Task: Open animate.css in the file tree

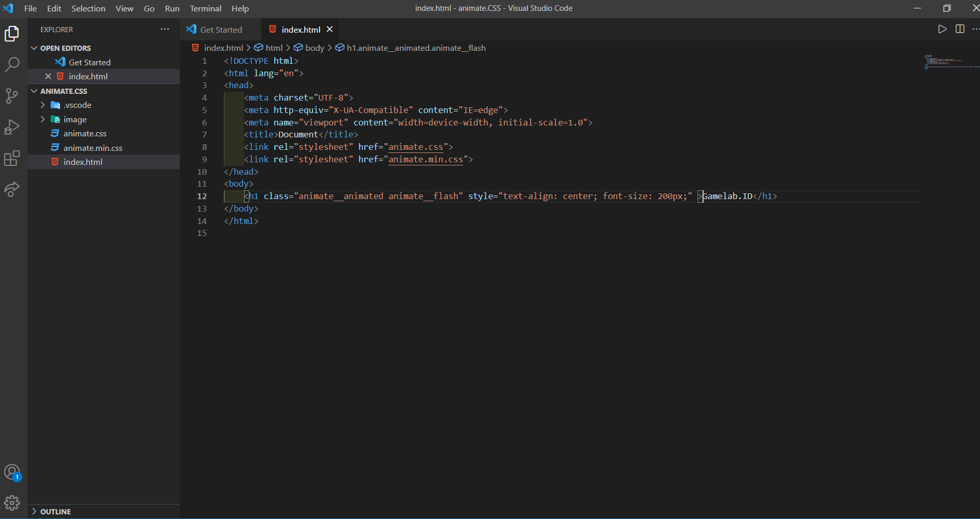Action: [x=104, y=133]
